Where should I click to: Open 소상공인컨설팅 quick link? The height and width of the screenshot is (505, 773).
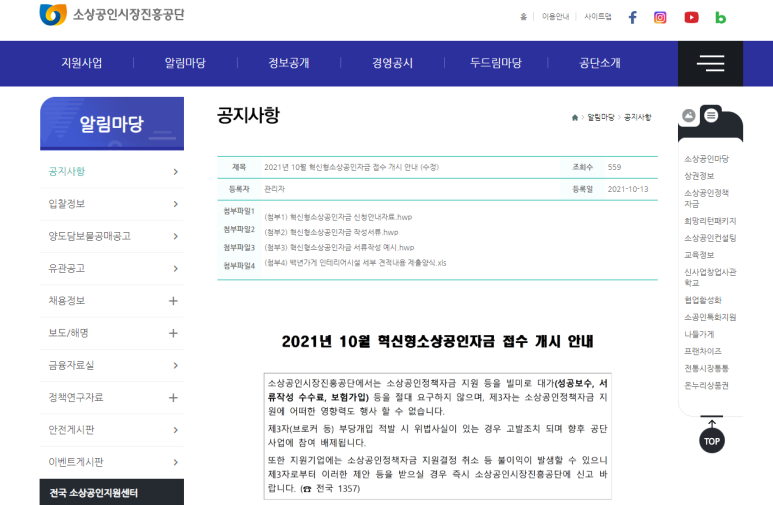coord(710,238)
